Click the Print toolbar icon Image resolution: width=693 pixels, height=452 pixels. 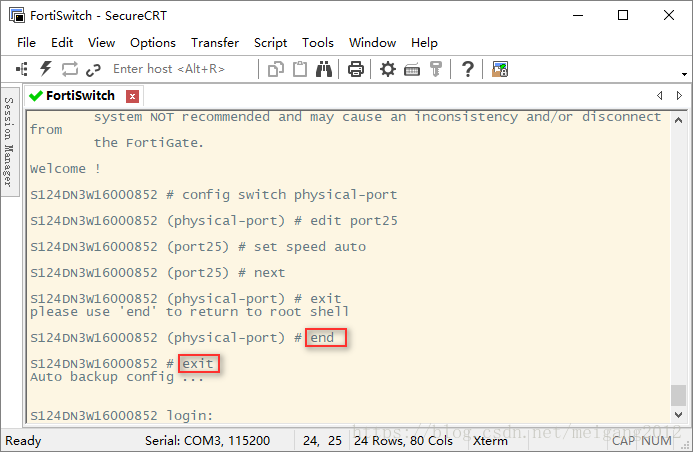coord(355,69)
